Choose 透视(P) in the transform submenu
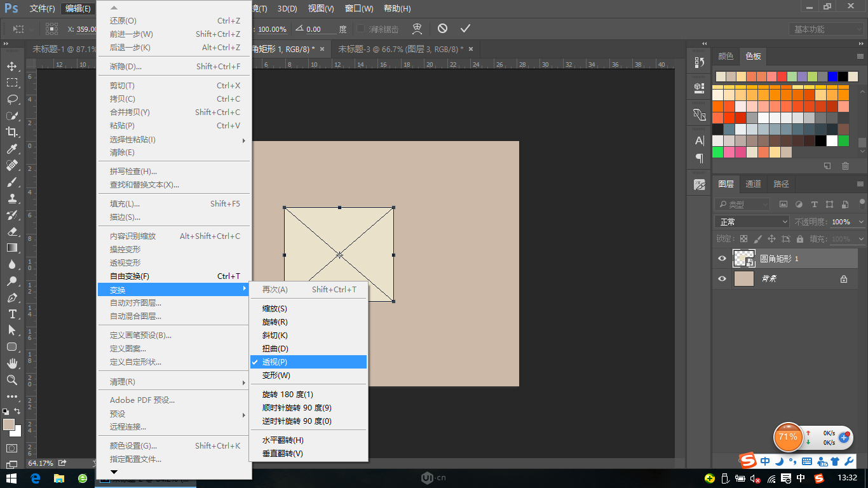Image resolution: width=868 pixels, height=488 pixels. (308, 362)
